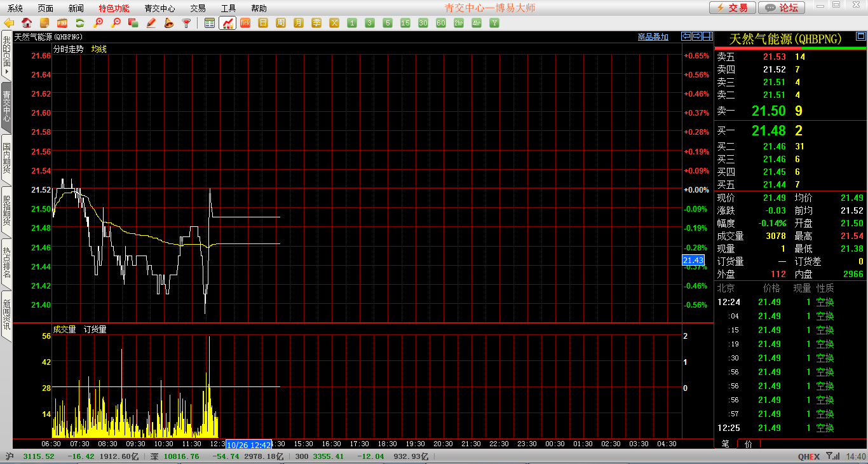868x464 pixels.
Task: Click the 交易 trade button
Action: 732,8
